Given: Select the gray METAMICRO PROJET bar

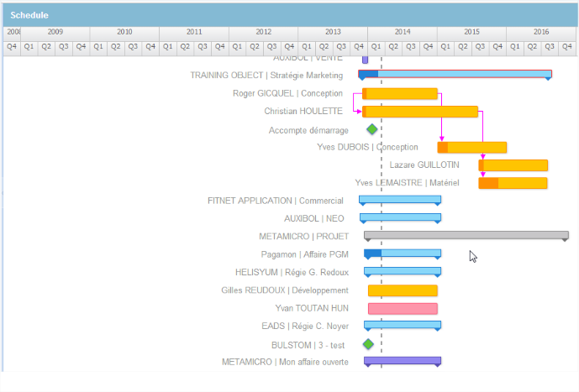Looking at the screenshot, I should (x=466, y=236).
